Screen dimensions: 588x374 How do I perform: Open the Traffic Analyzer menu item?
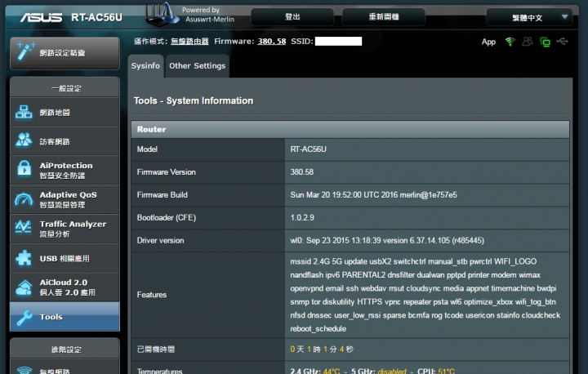65,229
